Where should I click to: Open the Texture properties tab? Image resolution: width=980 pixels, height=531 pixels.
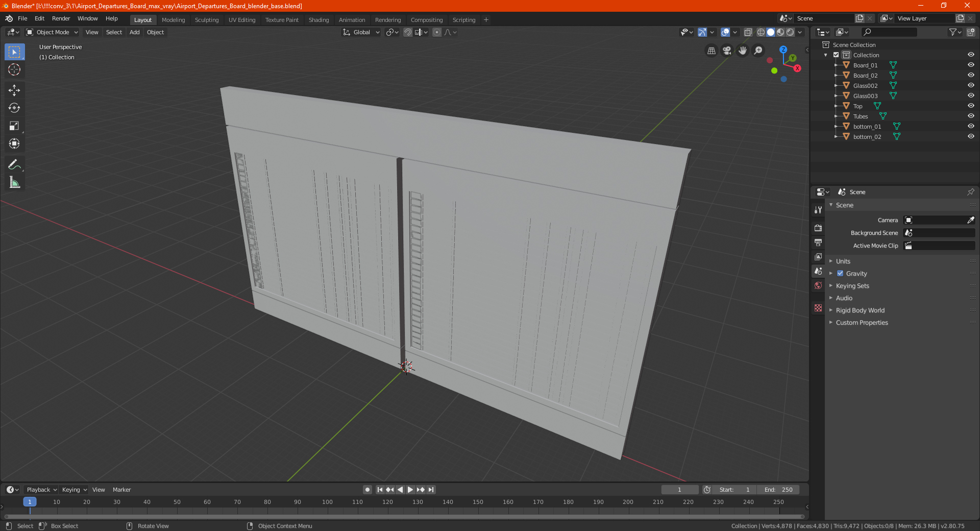[x=818, y=308]
